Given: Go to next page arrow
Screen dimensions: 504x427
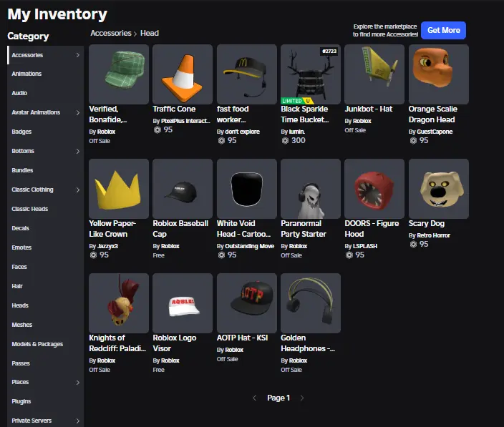Looking at the screenshot, I should click(302, 398).
